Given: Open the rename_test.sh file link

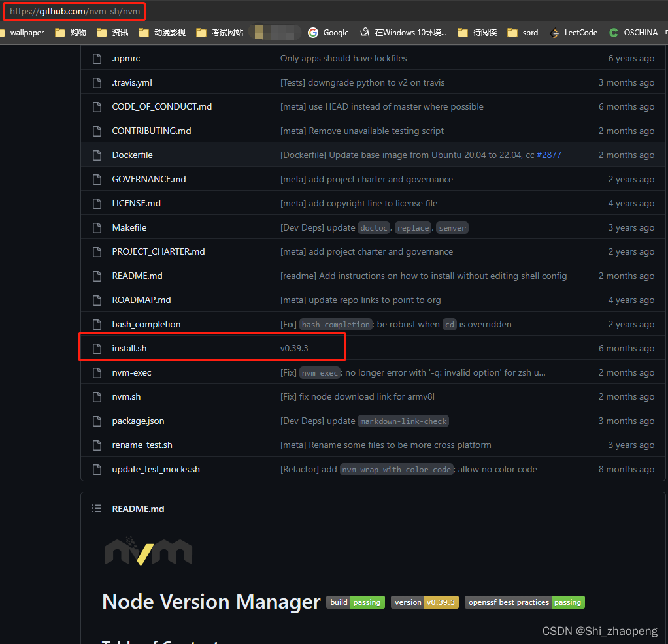Looking at the screenshot, I should tap(142, 445).
